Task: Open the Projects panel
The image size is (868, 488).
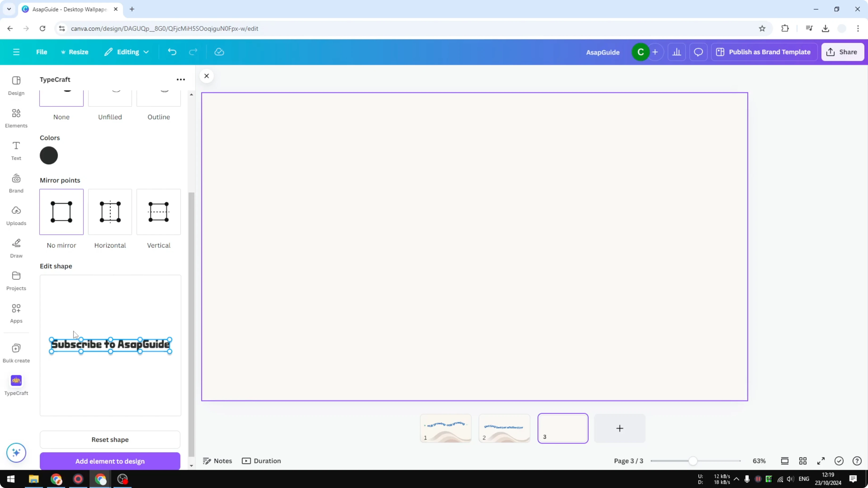Action: pos(16,280)
